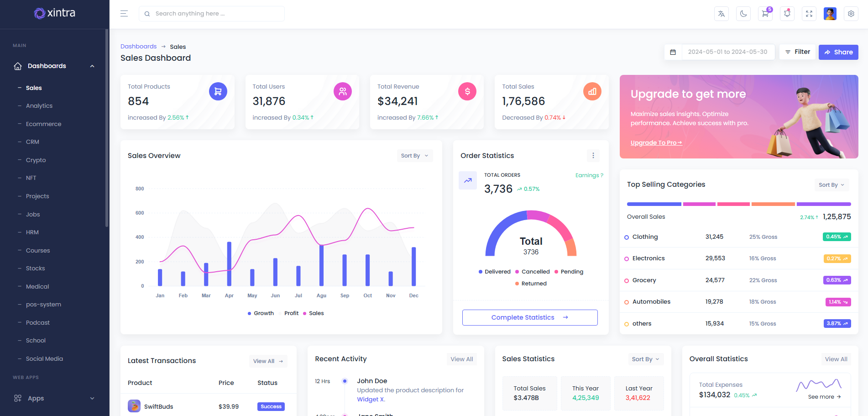Toggle Delivered in donut legend
Image resolution: width=868 pixels, height=416 pixels.
click(495, 272)
